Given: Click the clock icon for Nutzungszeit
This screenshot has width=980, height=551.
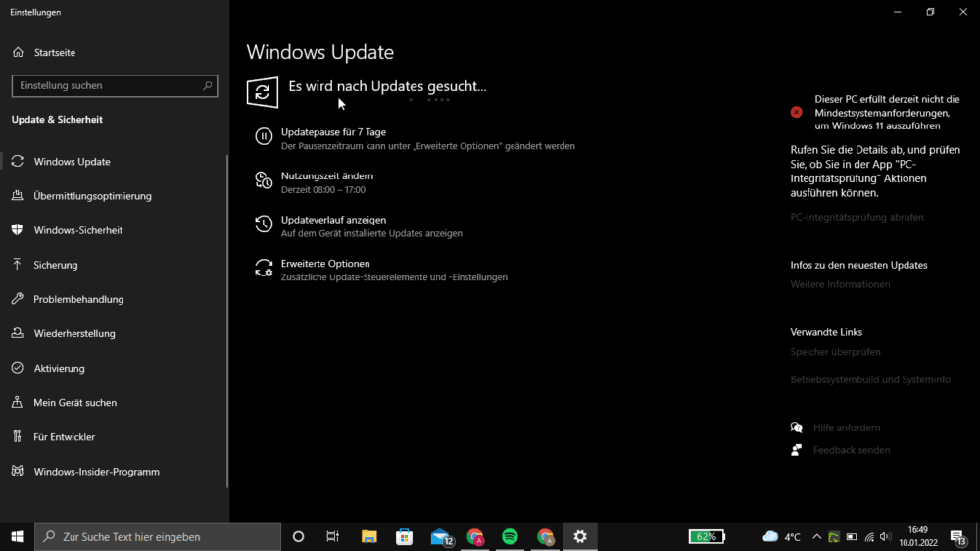Looking at the screenshot, I should (x=264, y=180).
